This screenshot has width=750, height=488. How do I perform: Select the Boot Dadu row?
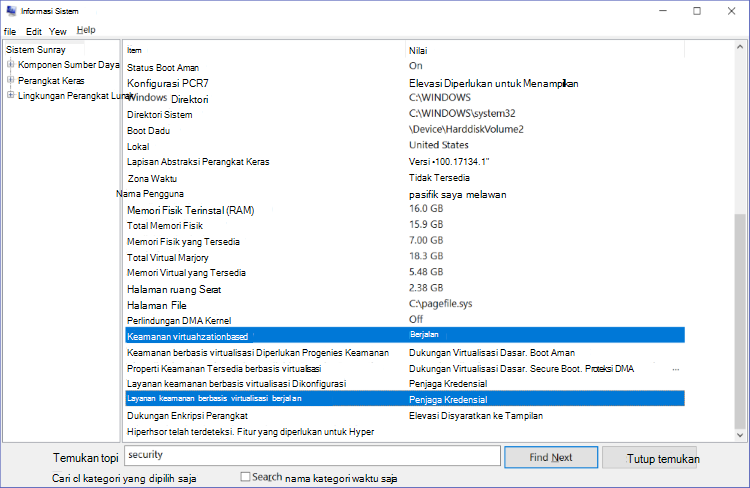(405, 130)
